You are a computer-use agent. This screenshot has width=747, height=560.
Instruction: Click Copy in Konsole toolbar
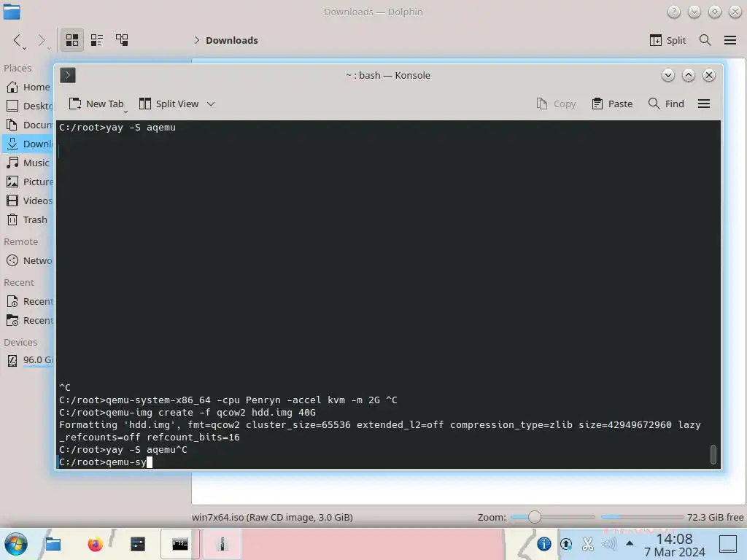coord(556,104)
